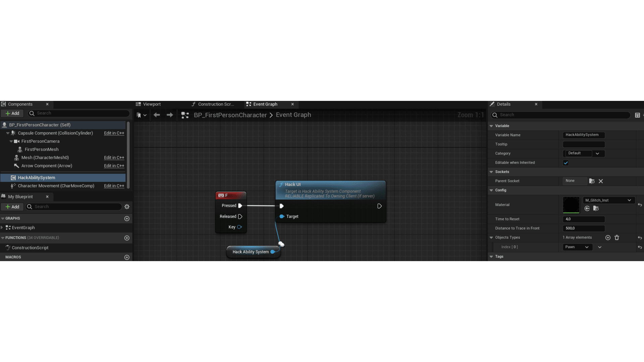Viewport: 644px width, 362px height.
Task: Switch to the Viewport tab
Action: coord(151,104)
